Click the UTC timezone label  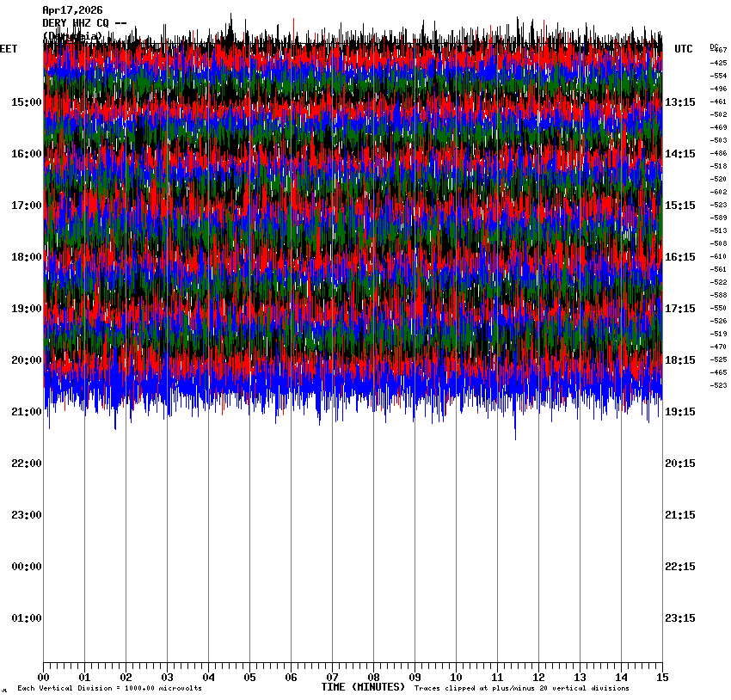tap(684, 49)
